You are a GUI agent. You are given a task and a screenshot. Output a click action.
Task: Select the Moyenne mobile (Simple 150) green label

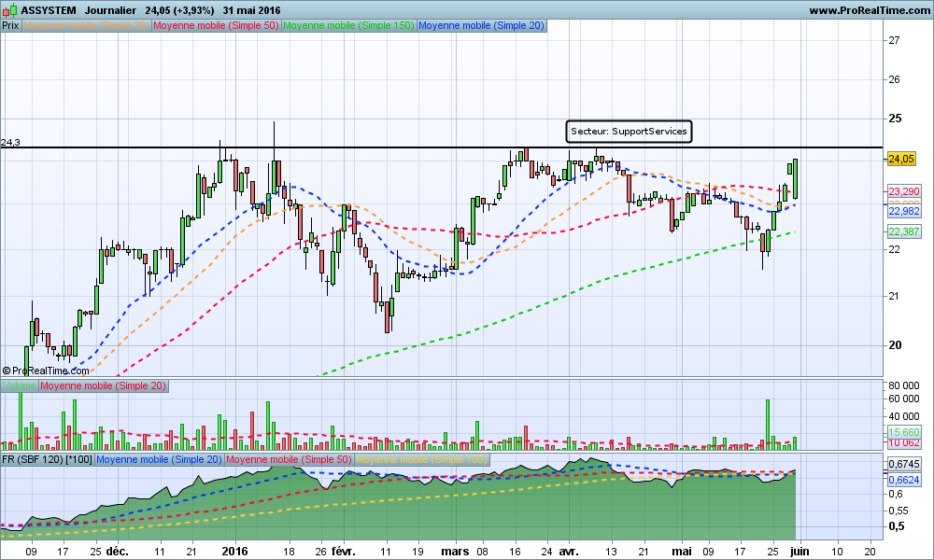coord(348,25)
